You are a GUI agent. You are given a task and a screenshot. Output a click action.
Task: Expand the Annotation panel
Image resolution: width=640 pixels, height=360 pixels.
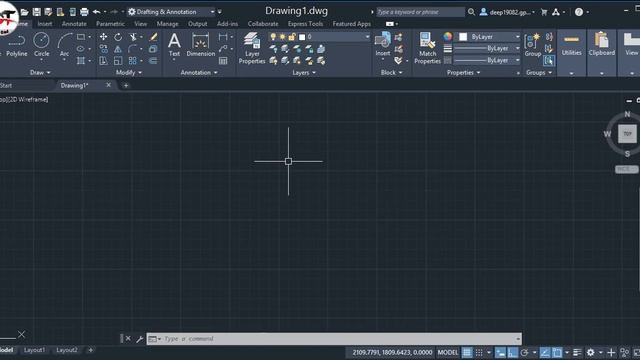[x=199, y=73]
